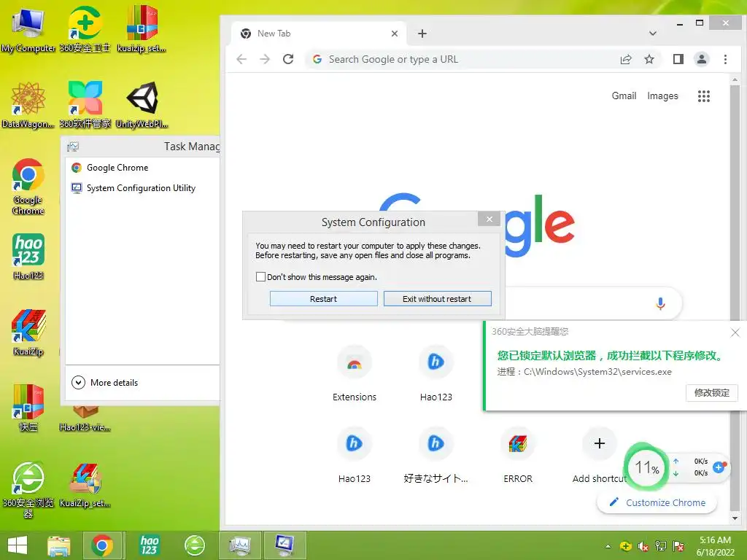
Task: Open the 360安全卫士 desktop icon
Action: click(85, 29)
